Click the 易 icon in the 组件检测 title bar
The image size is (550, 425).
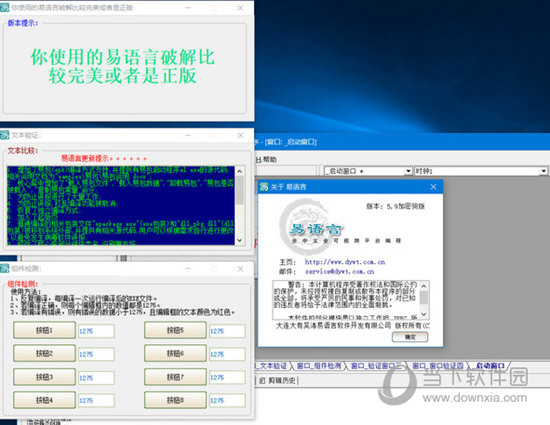point(5,268)
